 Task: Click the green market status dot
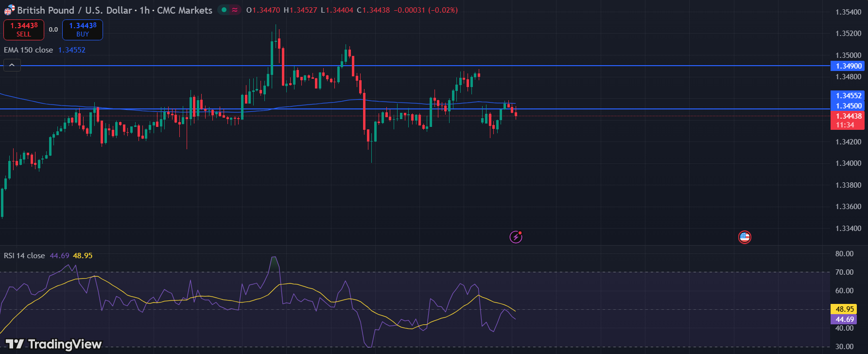tap(224, 10)
